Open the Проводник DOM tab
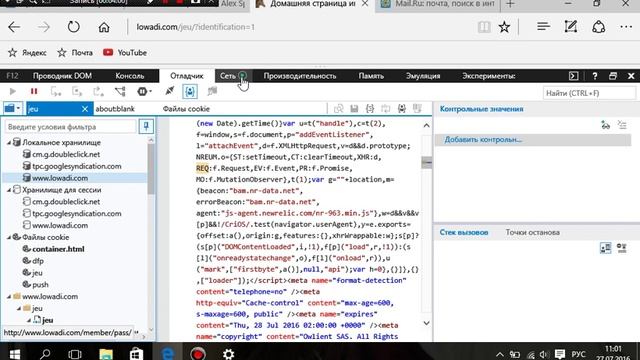 pos(62,76)
